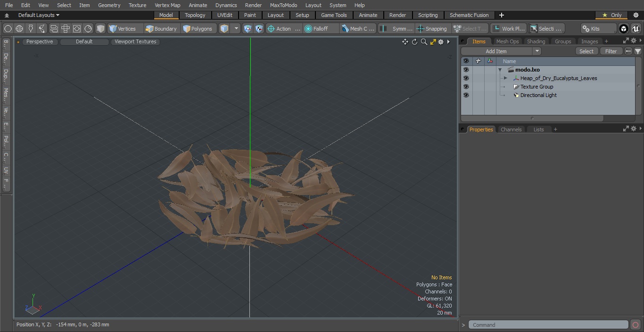The width and height of the screenshot is (644, 332).
Task: Click the globe sphere tool icon
Action: pos(19,29)
